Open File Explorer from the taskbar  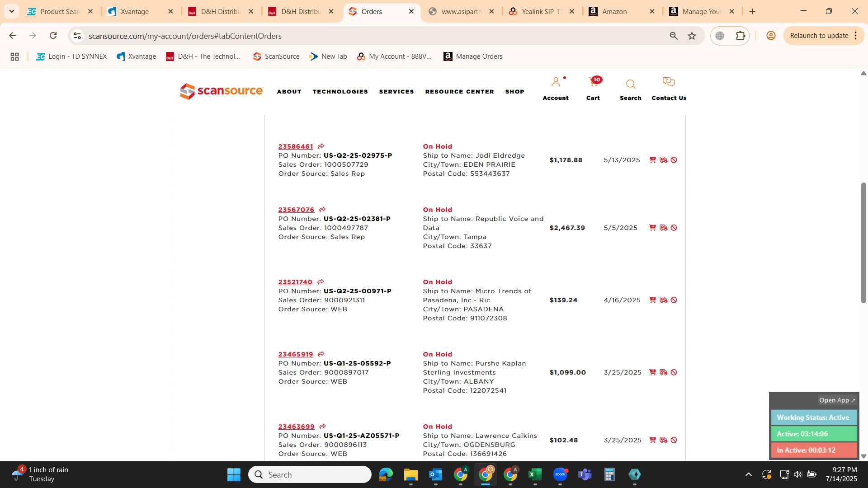(x=410, y=474)
